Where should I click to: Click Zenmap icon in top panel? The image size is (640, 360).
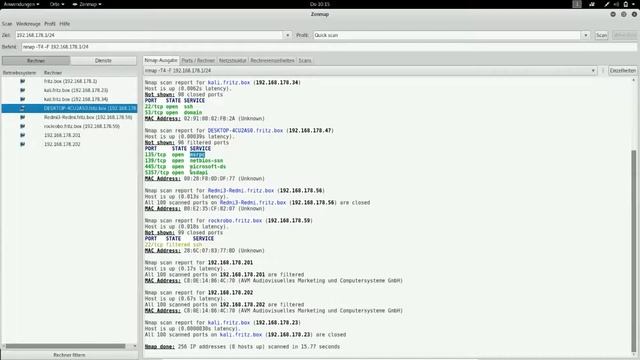click(75, 4)
